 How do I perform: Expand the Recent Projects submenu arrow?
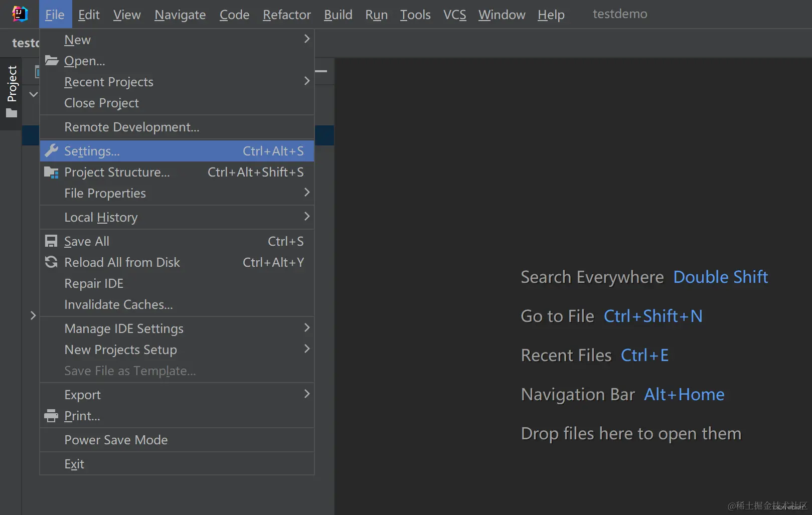(306, 81)
